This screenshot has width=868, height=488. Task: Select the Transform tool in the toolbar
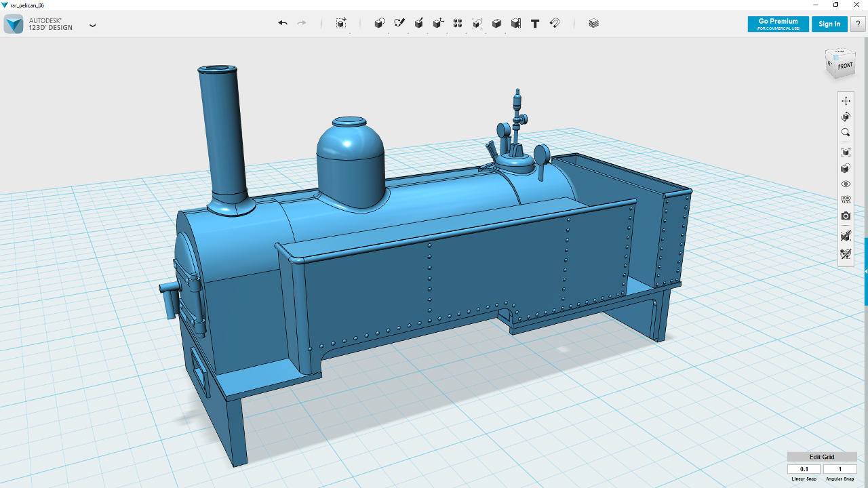pyautogui.click(x=341, y=23)
